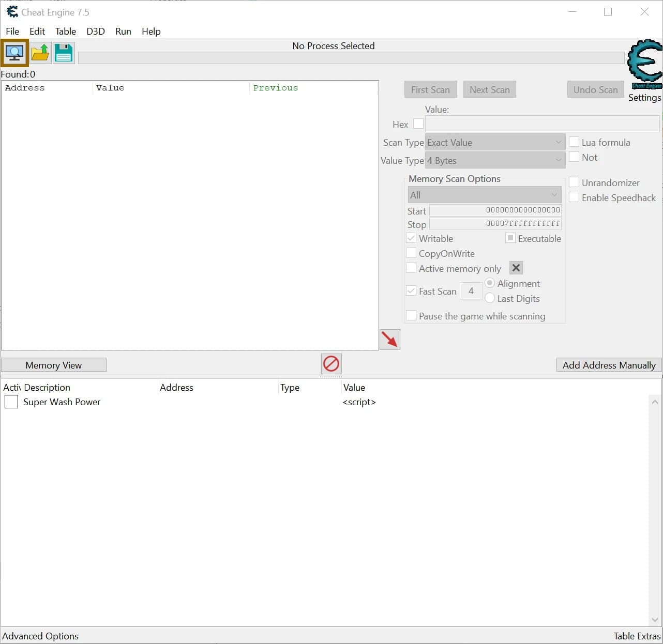
Task: Check the CopyOnWrite option
Action: click(411, 253)
